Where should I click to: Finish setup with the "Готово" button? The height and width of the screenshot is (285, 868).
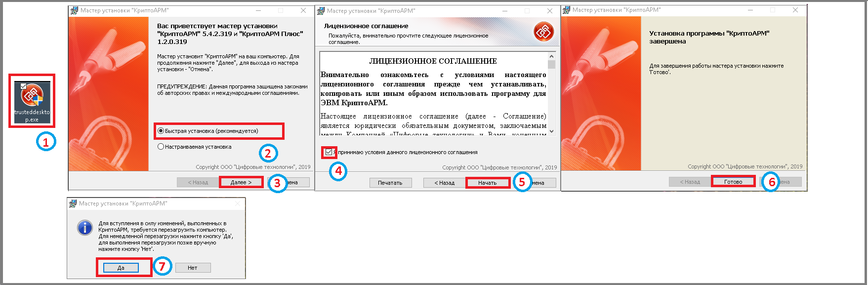[x=733, y=182]
